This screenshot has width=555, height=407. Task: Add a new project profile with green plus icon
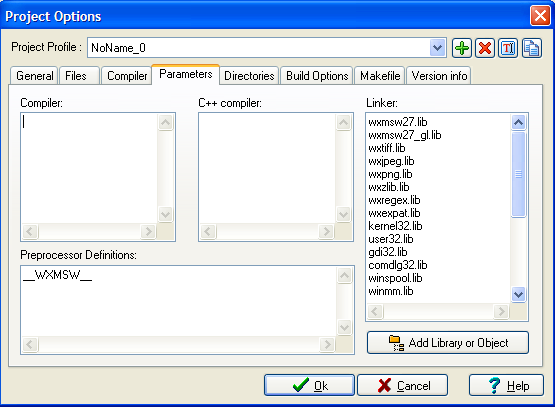click(x=462, y=48)
